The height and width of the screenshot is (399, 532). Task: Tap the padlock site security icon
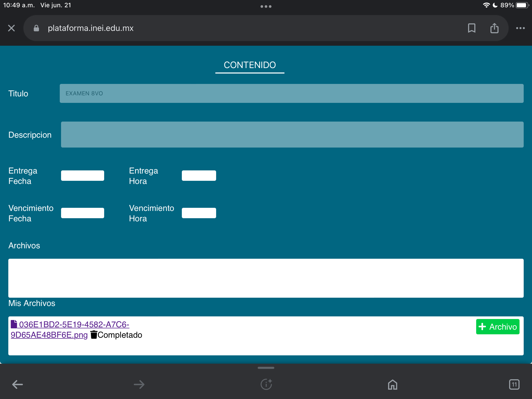pos(36,28)
